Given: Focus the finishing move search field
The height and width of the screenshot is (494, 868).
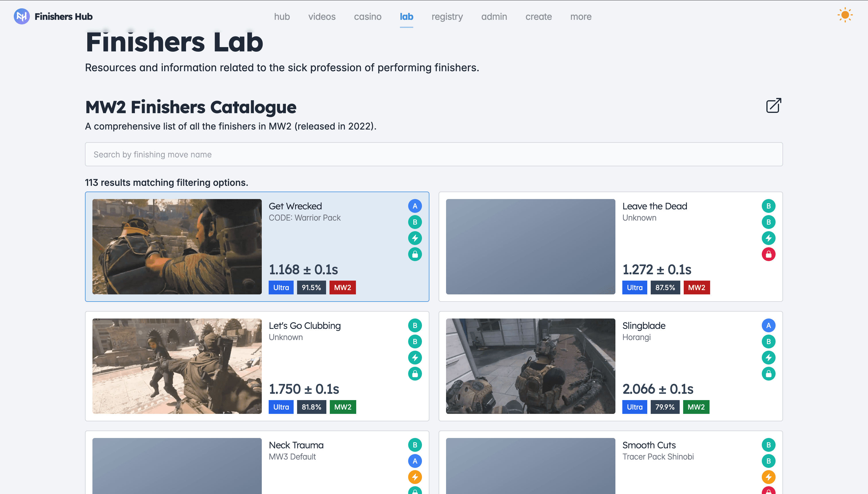Looking at the screenshot, I should click(434, 155).
